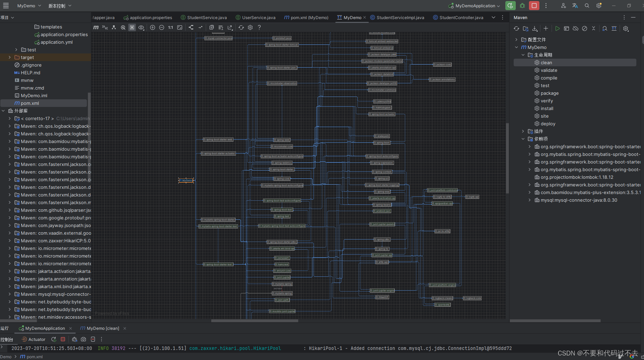
Task: Expand the corretto-17 library node
Action: (x=9, y=119)
